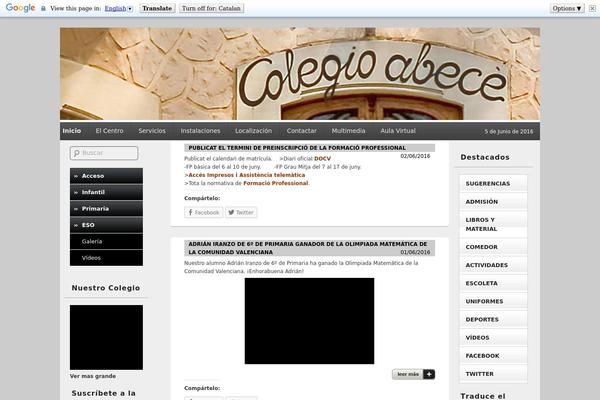
Task: Click the Nuestro Colegio image thumbnail
Action: coord(106,337)
